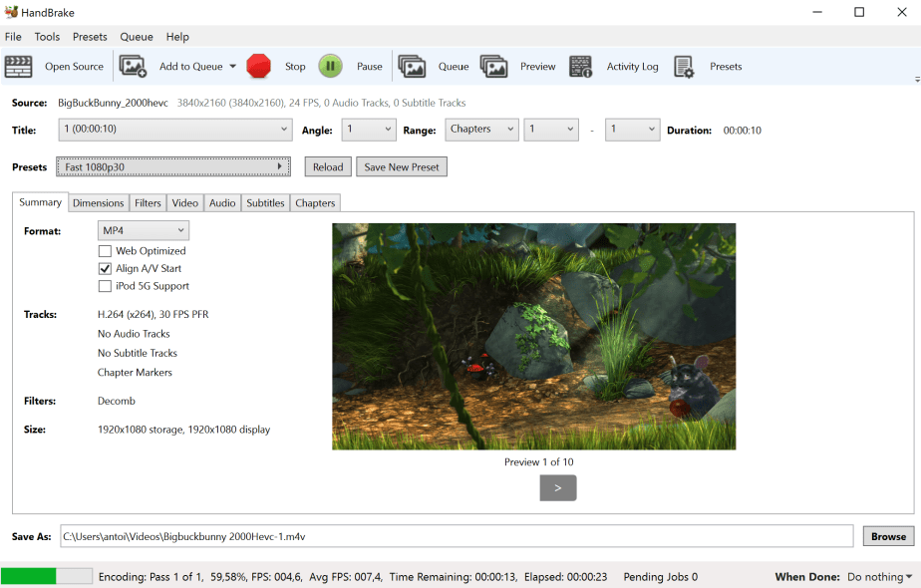This screenshot has width=921, height=588.
Task: Open the Range Chapters dropdown
Action: pyautogui.click(x=481, y=130)
